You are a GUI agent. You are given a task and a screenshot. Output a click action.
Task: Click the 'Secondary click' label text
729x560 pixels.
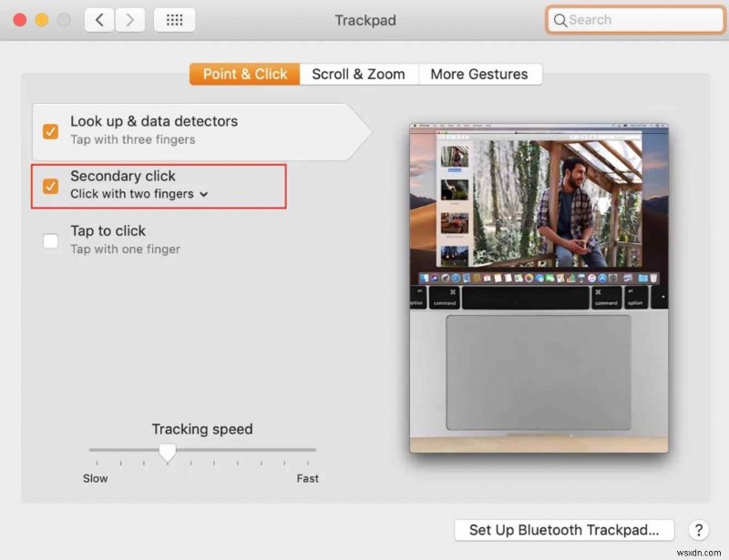[x=123, y=176]
